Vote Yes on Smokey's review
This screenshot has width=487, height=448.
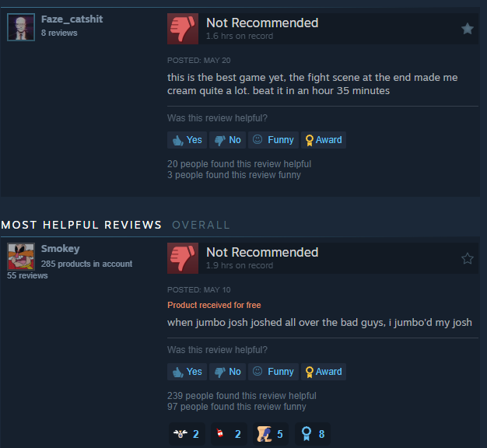point(187,372)
